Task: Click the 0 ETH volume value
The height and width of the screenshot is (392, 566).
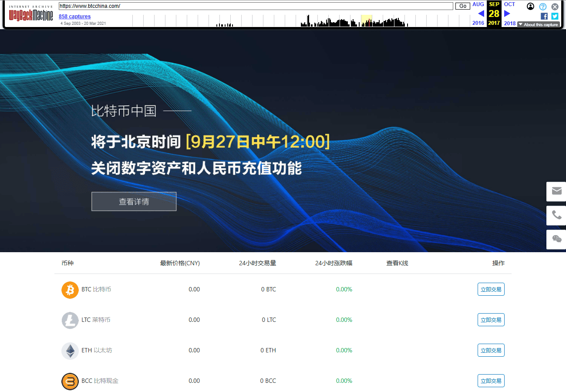Action: 268,350
